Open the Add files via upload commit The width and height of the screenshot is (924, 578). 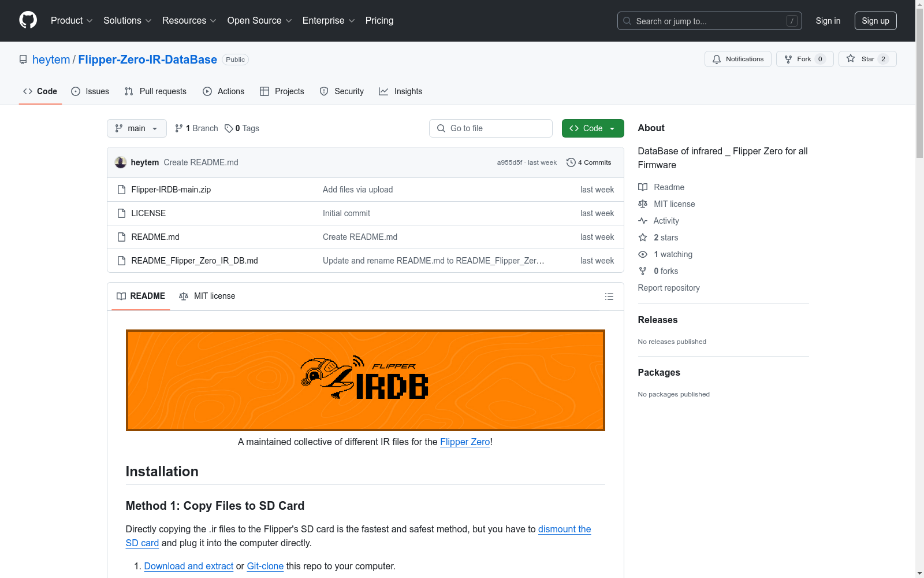click(358, 190)
